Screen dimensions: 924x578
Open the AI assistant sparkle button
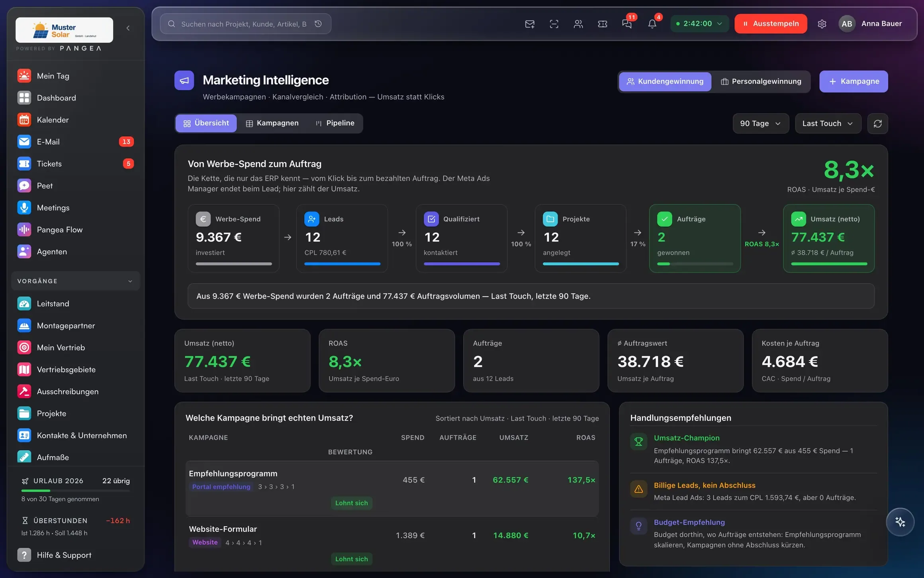[x=900, y=522]
